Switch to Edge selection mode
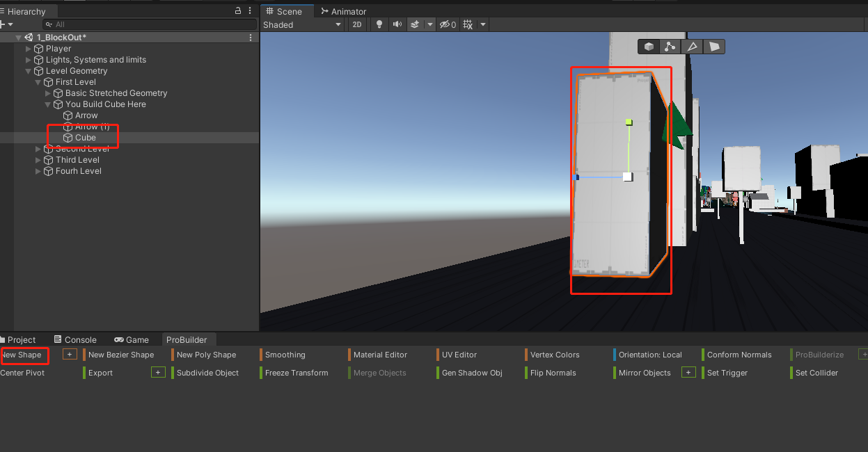Image resolution: width=868 pixels, height=452 pixels. tap(692, 47)
